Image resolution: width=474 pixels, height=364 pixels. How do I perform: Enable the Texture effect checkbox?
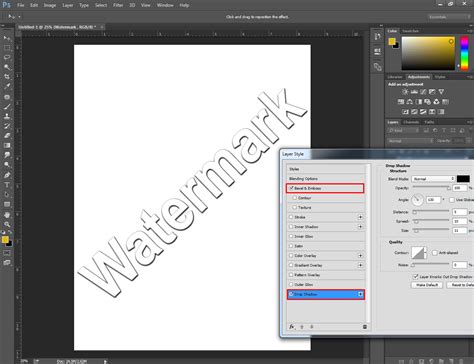[x=295, y=207]
